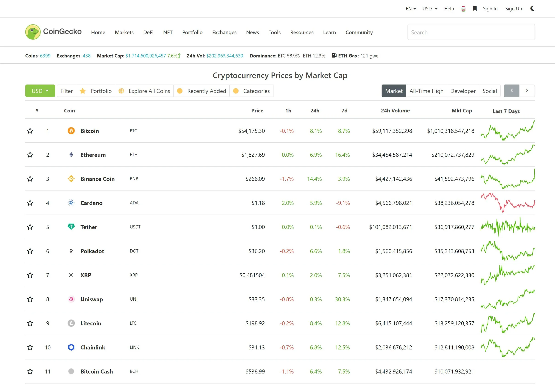The image size is (555, 392).
Task: Open the bookmark icon in top bar
Action: [475, 9]
